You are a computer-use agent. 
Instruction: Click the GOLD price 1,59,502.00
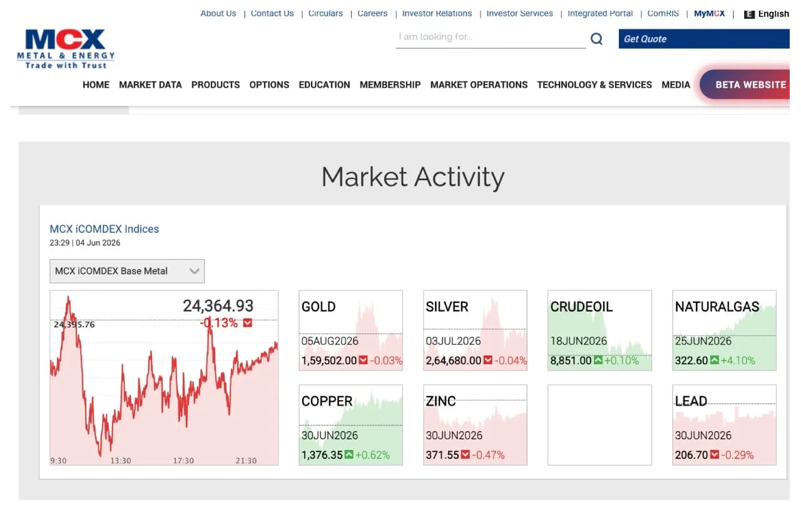pos(329,361)
